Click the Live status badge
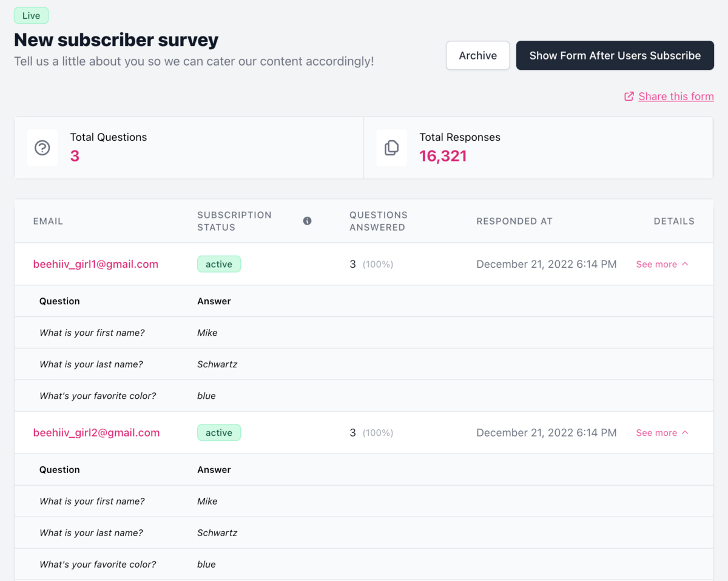Viewport: 728px width, 581px height. tap(32, 16)
